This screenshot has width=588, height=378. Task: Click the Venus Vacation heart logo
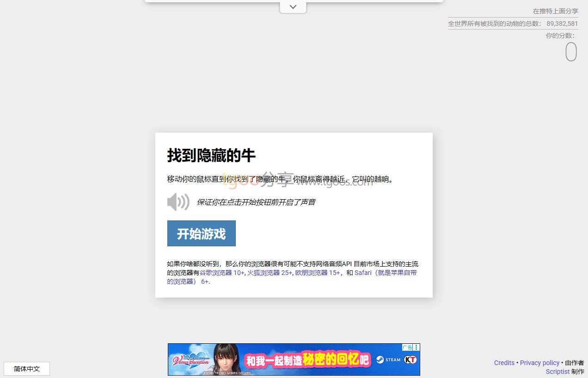click(x=190, y=360)
